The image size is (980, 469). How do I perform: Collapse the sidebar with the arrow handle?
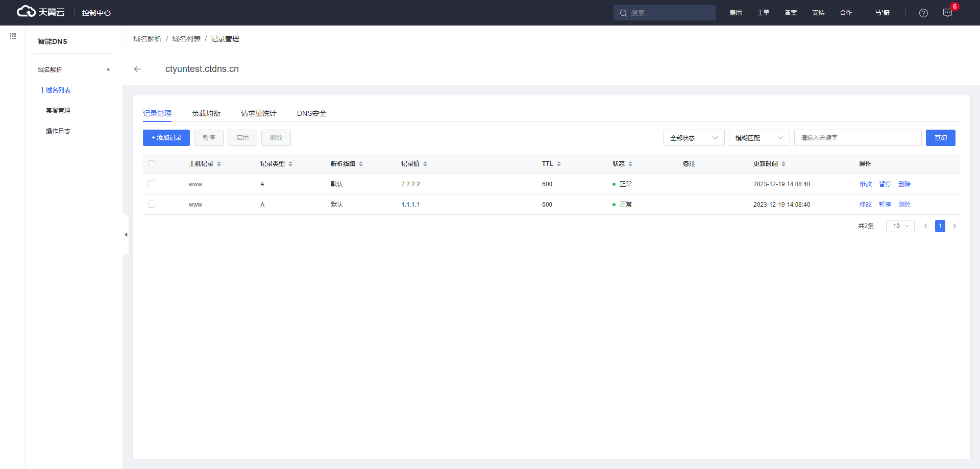point(126,235)
